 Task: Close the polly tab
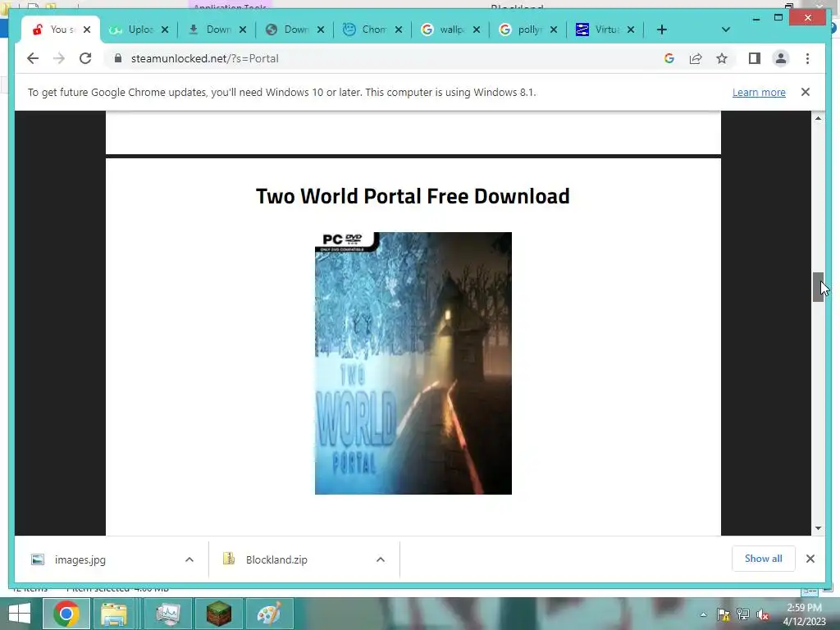[554, 30]
